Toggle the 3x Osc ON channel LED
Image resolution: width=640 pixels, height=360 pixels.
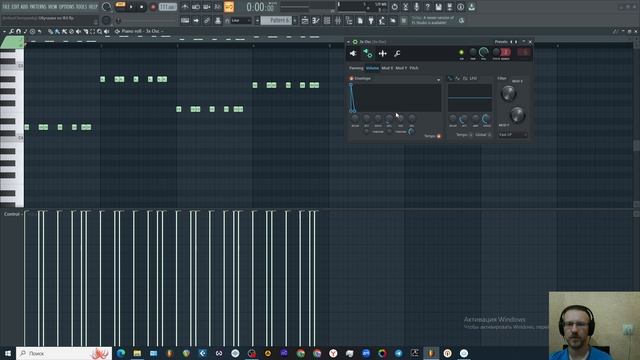[461, 52]
